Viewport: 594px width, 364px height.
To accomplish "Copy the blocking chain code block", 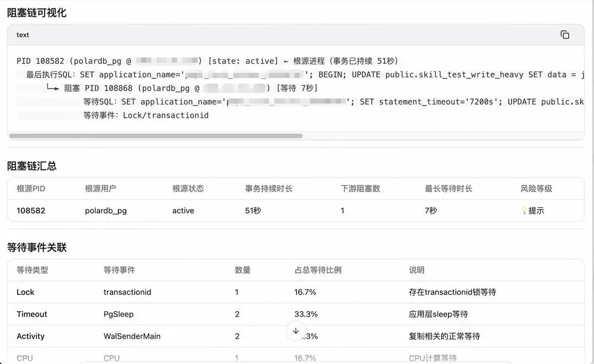I will coord(564,35).
